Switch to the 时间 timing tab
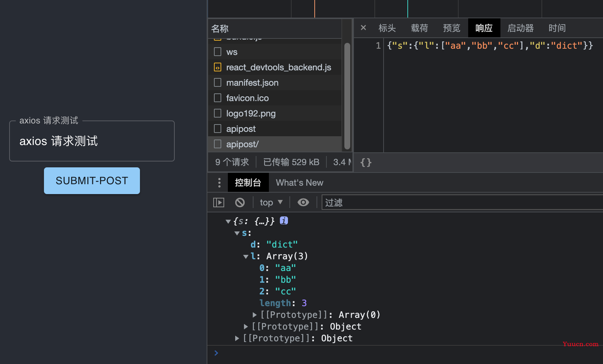Viewport: 603px width, 364px height. (557, 28)
